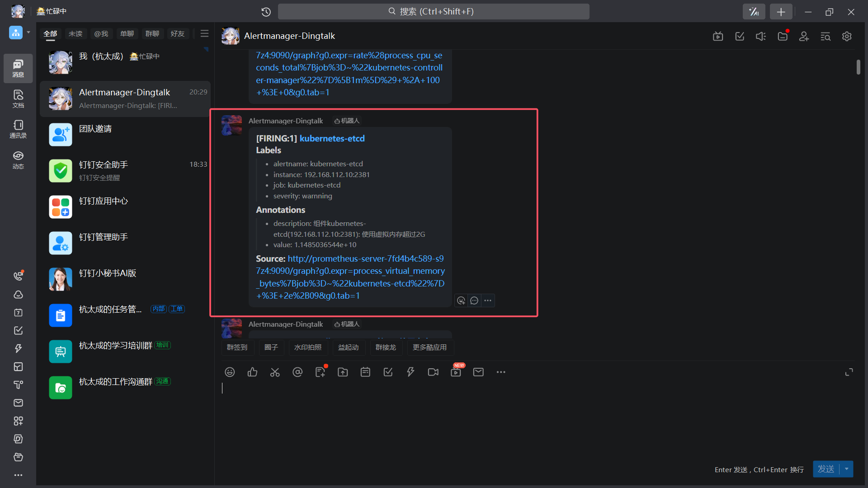Expand the send button dropdown arrow

tap(846, 469)
